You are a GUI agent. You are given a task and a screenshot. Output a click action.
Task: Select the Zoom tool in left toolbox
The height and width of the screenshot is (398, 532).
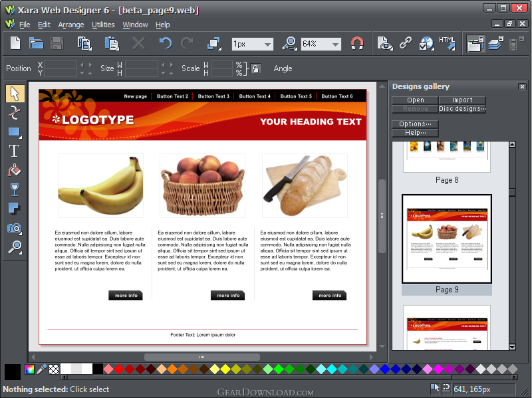point(15,247)
